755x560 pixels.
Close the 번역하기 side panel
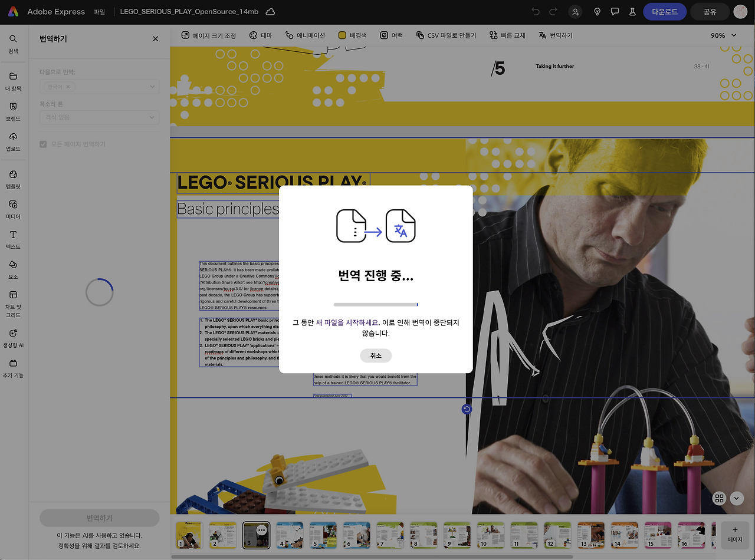[x=156, y=39]
